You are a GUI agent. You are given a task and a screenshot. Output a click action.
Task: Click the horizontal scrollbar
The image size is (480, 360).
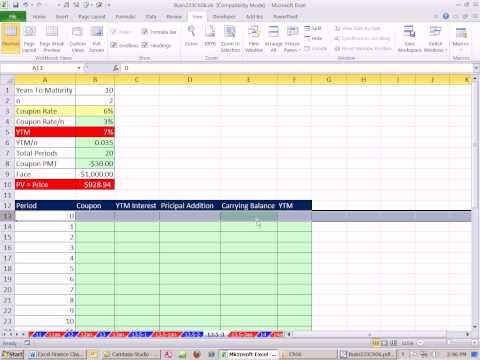point(378,334)
